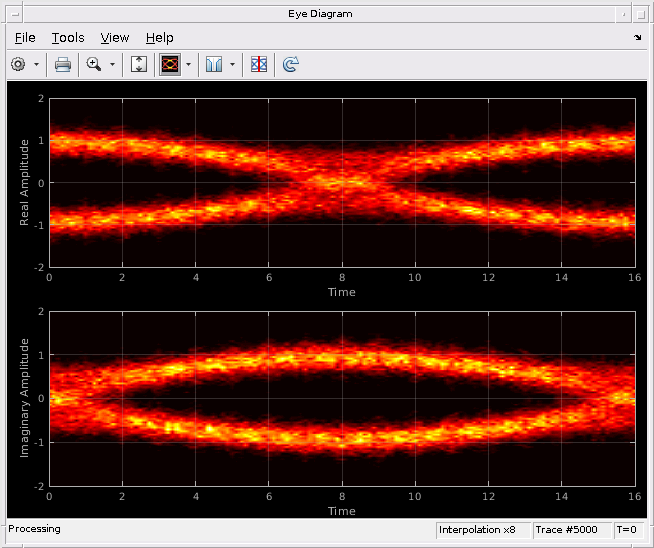Expand the Zoom tool dropdown arrow

pos(112,64)
